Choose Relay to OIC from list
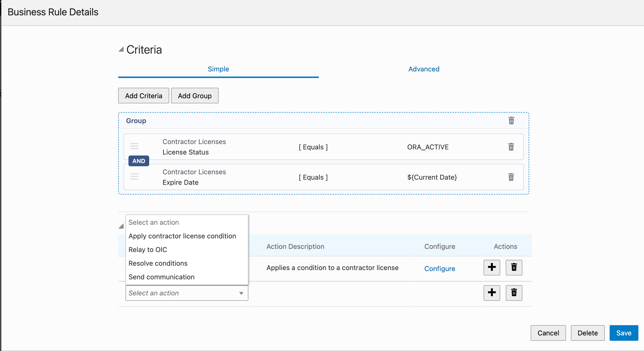Screen dimensions: 644x351 click(x=147, y=250)
